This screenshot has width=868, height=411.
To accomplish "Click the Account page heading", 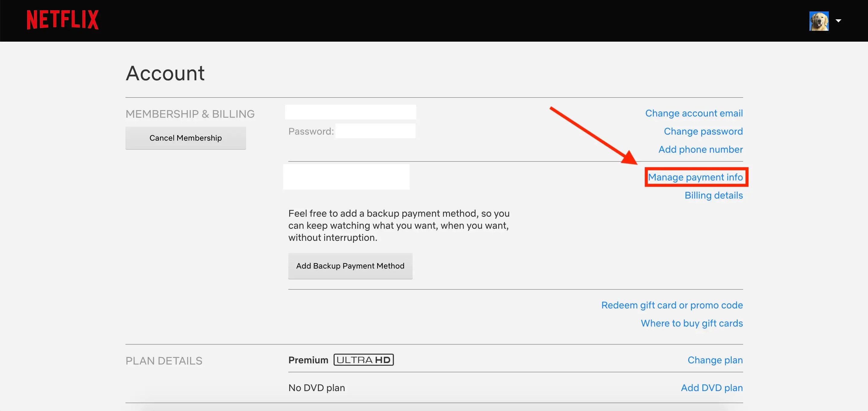I will click(165, 73).
